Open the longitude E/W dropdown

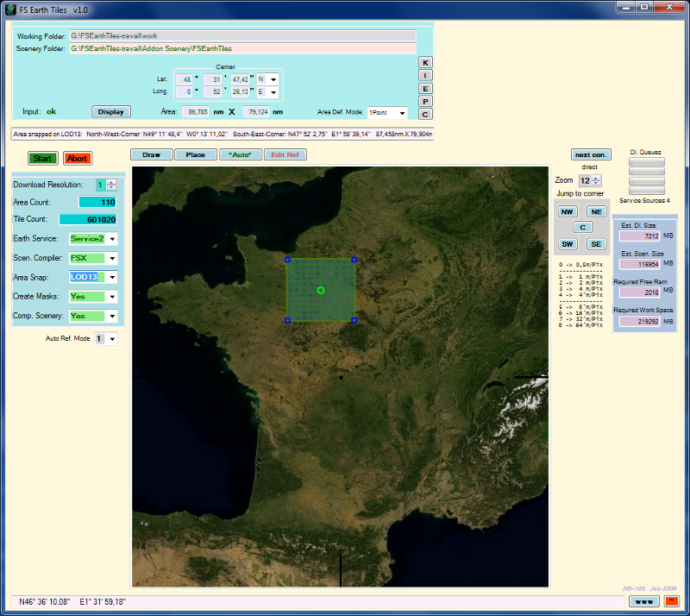(x=273, y=92)
